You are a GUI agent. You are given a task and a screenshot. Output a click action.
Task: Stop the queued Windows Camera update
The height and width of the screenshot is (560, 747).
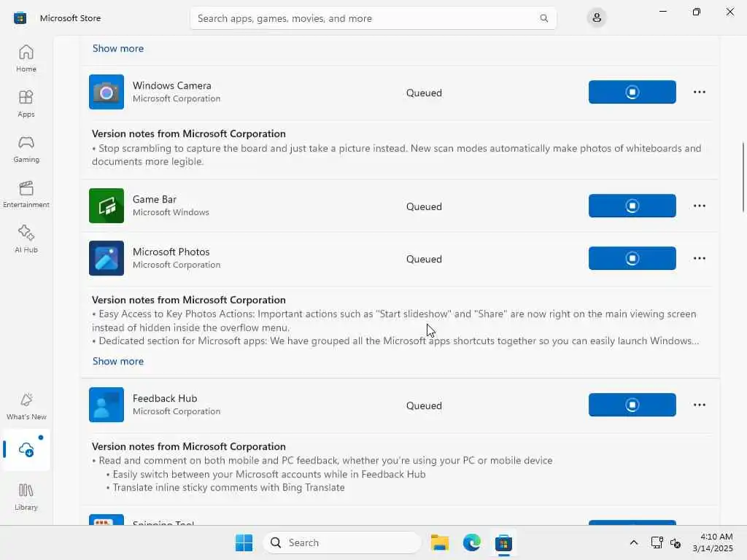(x=632, y=92)
